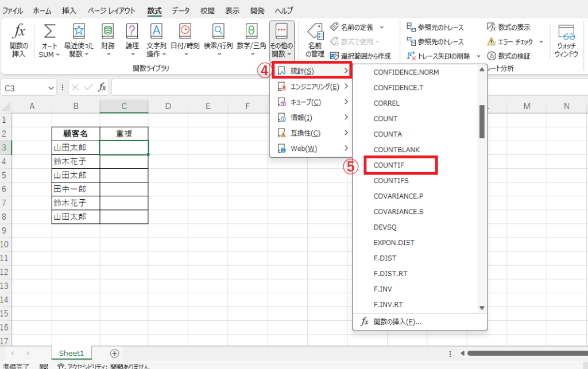The height and width of the screenshot is (369, 588).
Task: Click the 関数の挿入 fx ribbon icon
Action: 19,32
